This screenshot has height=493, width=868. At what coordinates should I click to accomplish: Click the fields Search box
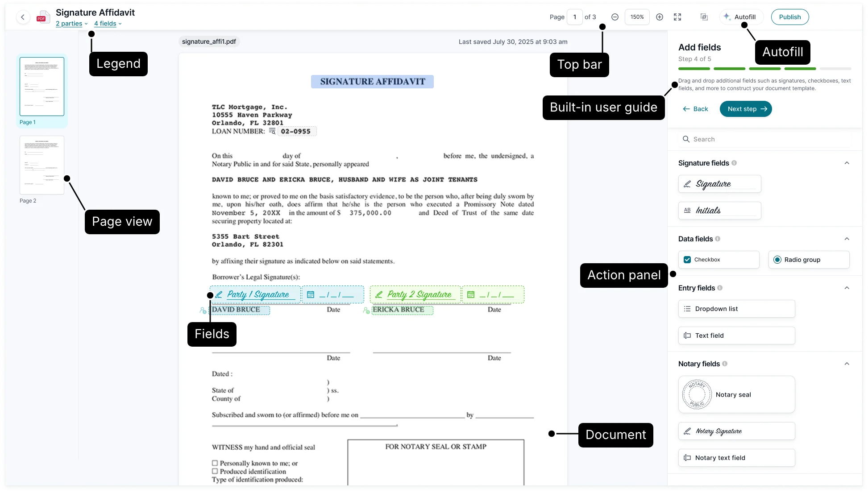765,139
